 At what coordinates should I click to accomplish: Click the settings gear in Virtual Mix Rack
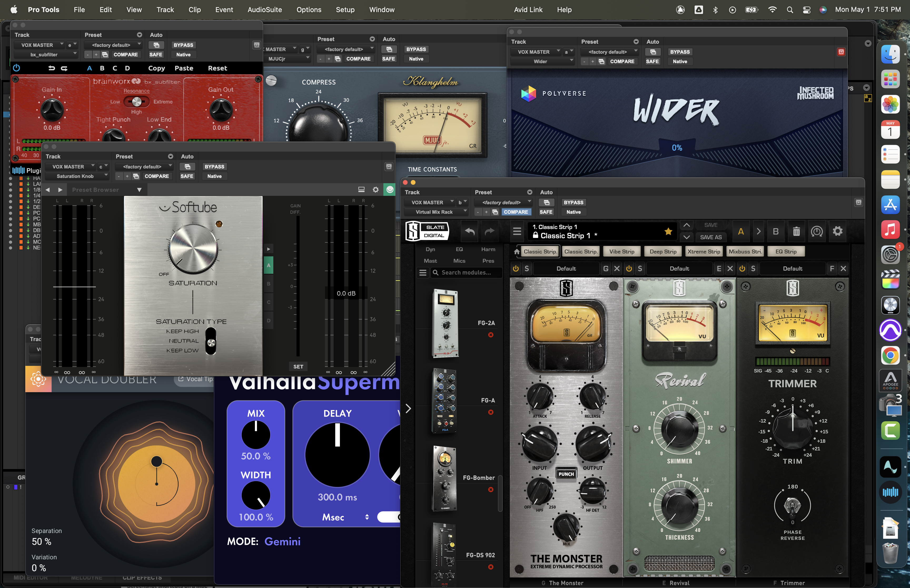[x=838, y=231]
